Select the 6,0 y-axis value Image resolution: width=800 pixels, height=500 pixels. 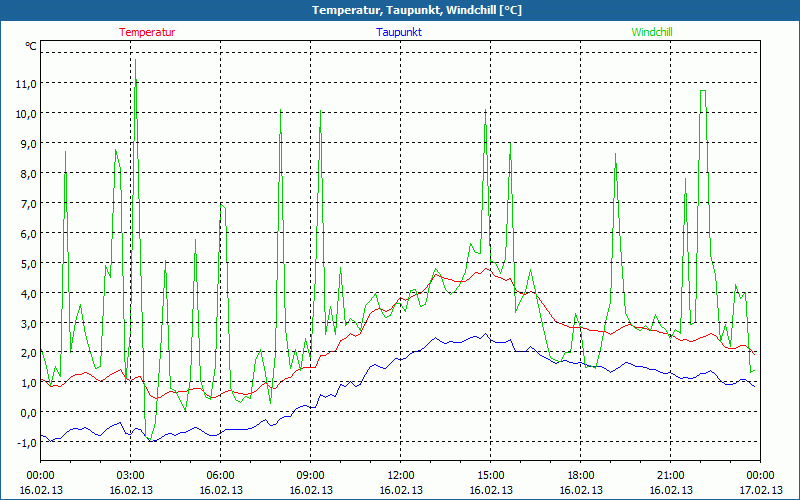click(29, 233)
